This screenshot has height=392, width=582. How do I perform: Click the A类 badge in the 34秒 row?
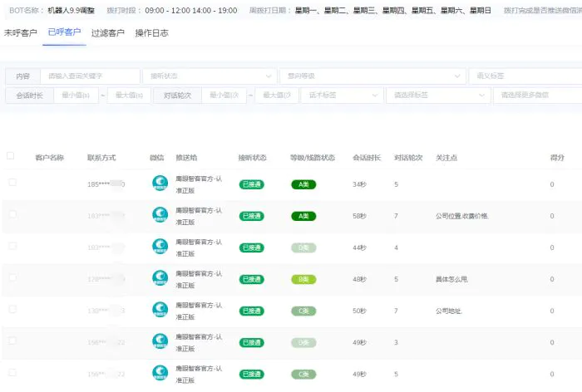(x=303, y=184)
